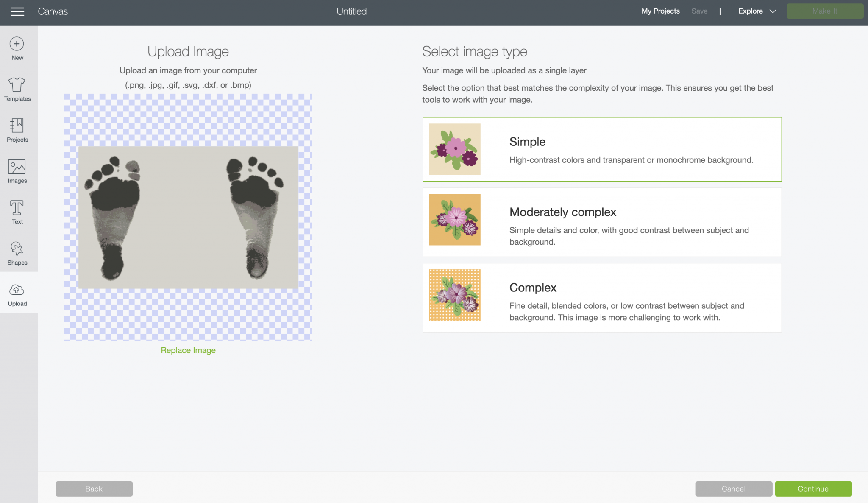This screenshot has width=868, height=503.
Task: Open the Shapes panel icon
Action: pyautogui.click(x=17, y=249)
